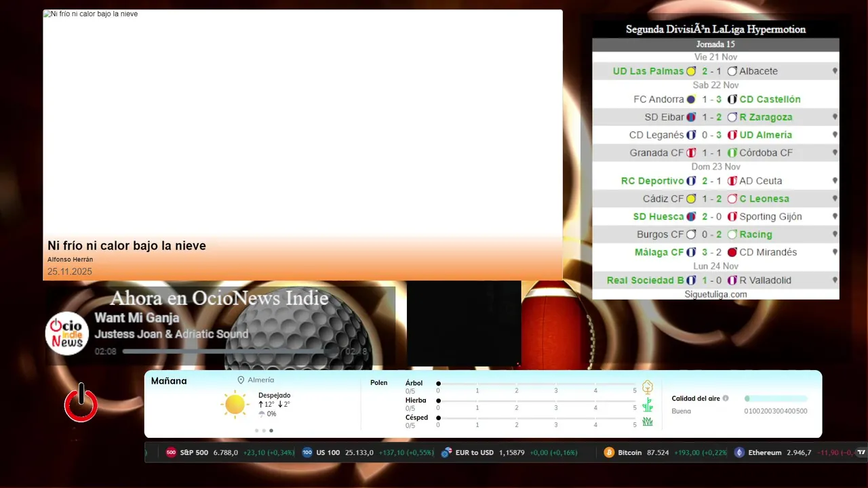Click the Albacete team badge

pos(732,71)
